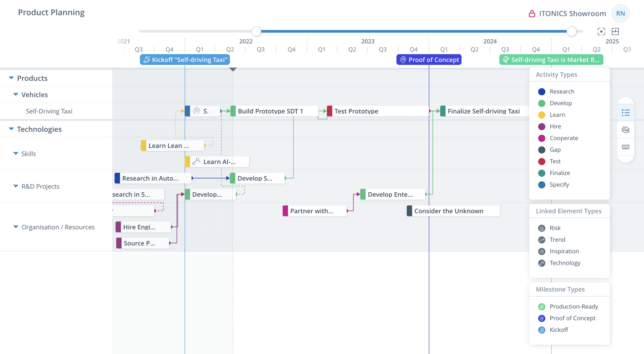Toggle the layers visibility icon on right sidebar
The height and width of the screenshot is (354, 644).
(x=626, y=130)
